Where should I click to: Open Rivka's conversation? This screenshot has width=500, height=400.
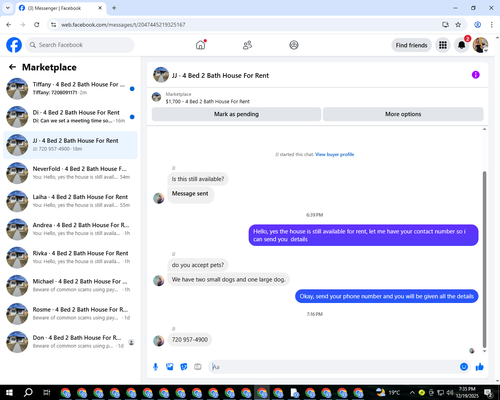tap(70, 257)
